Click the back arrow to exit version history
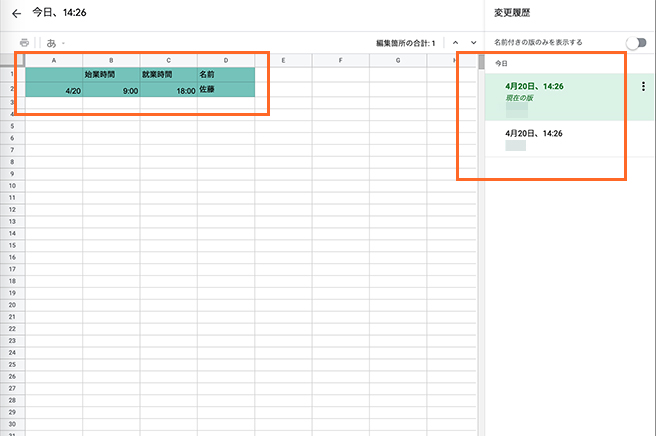656x436 pixels. click(x=16, y=14)
